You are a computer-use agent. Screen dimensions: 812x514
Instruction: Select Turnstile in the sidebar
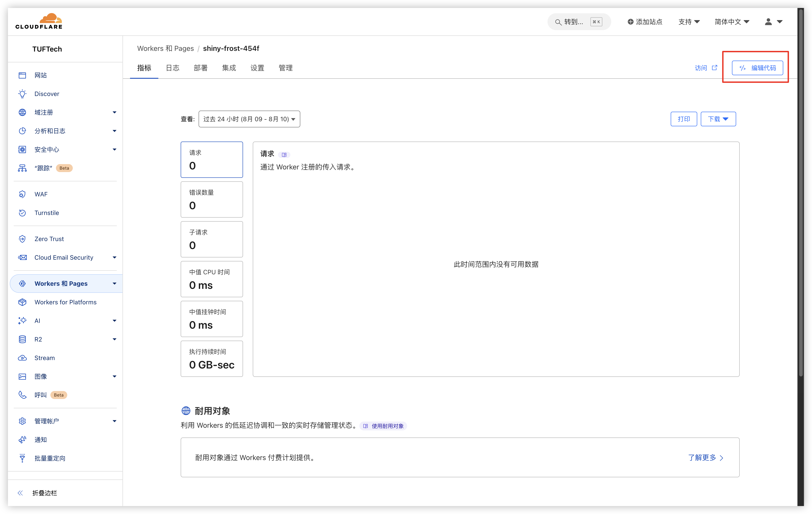tap(46, 213)
